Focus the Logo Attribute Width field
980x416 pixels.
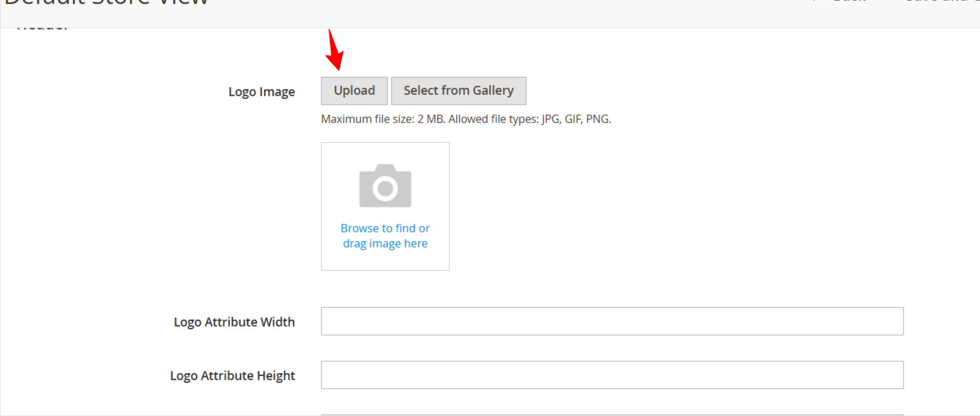coord(612,322)
